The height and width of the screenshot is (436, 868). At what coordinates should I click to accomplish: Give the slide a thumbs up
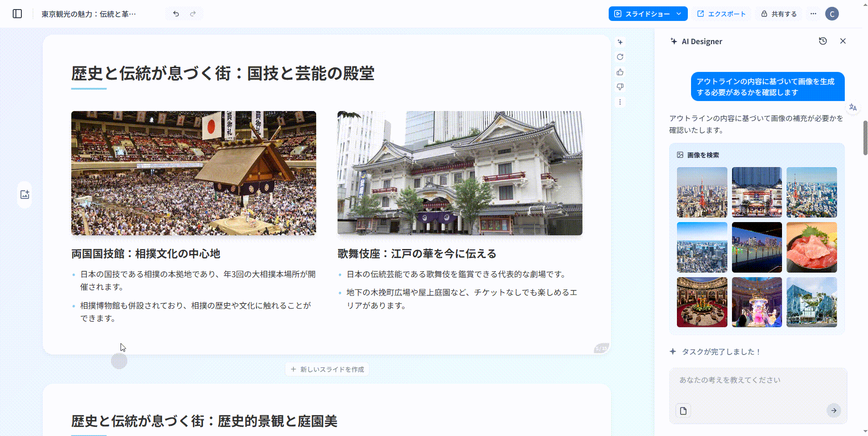(x=620, y=72)
